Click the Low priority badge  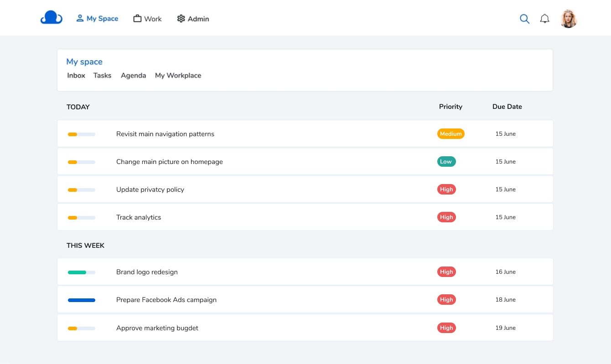[x=446, y=162]
